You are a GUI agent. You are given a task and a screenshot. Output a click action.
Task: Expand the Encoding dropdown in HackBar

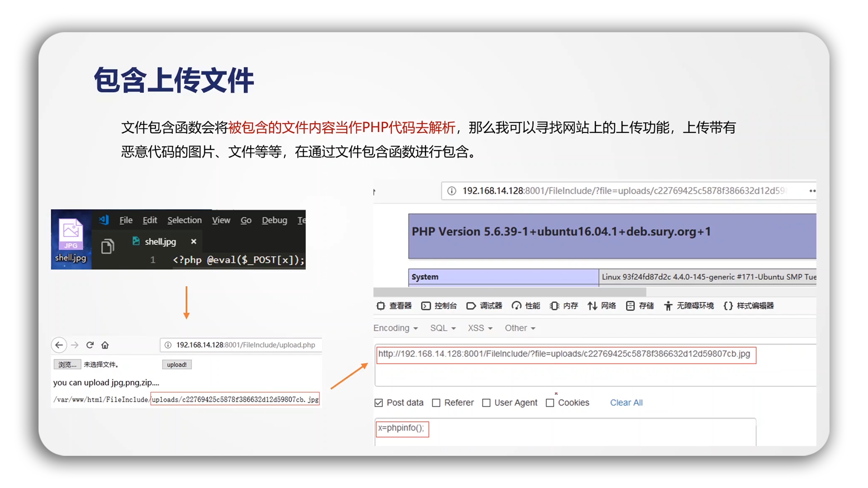pos(396,328)
